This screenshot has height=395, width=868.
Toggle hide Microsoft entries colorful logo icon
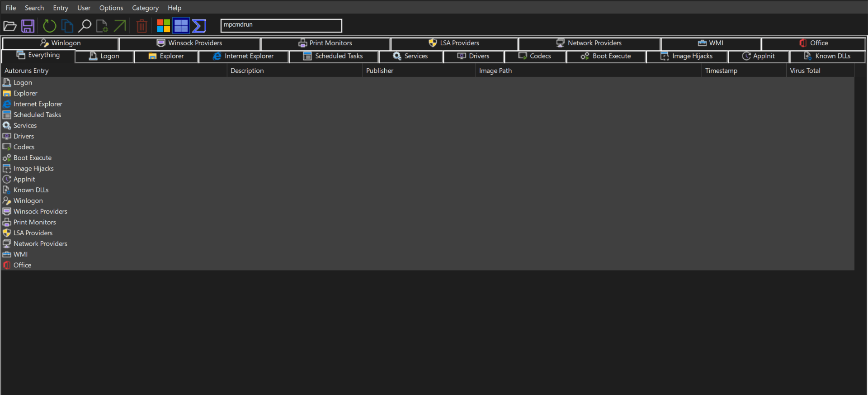[x=163, y=26]
